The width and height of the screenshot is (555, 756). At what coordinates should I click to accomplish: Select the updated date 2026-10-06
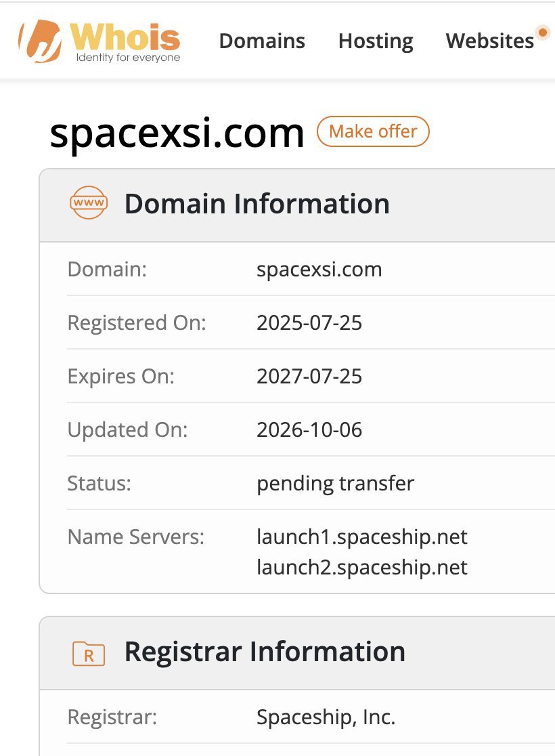309,429
